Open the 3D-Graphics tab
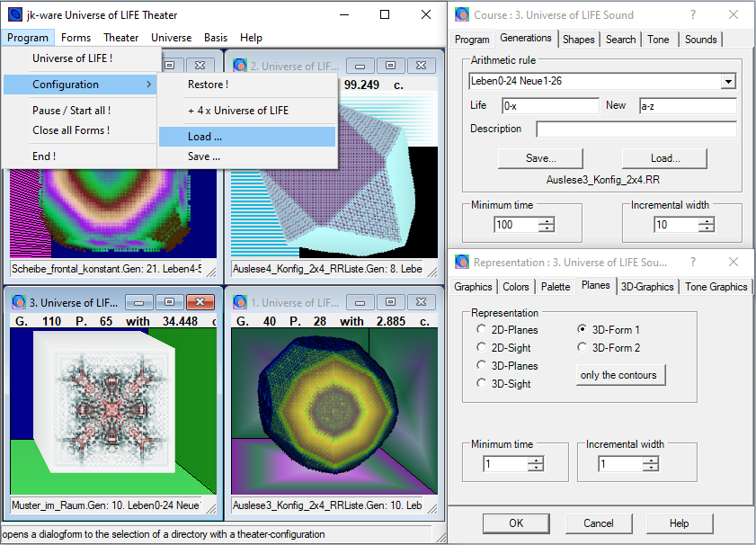Screen dimensions: 756x545 (x=647, y=287)
